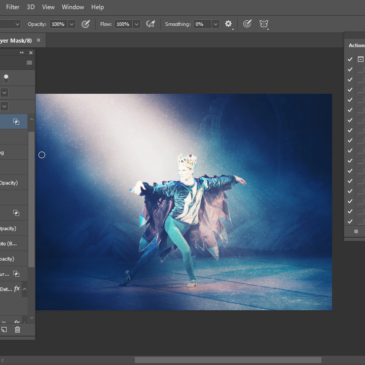Click the fx badge on the 'Dat...' layer

(x=17, y=289)
